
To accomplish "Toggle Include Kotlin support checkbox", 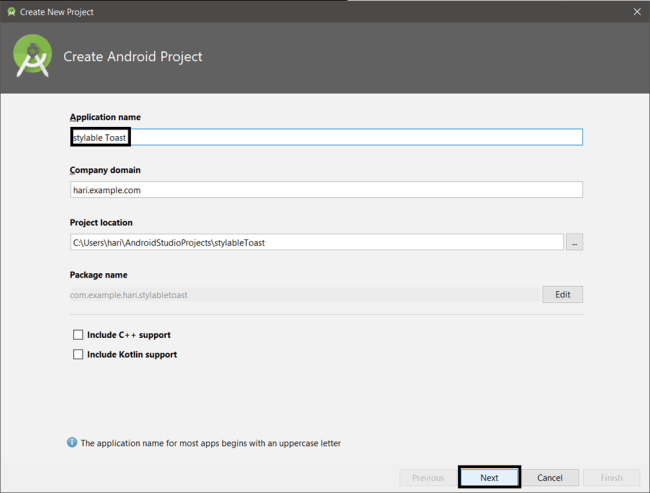I will pyautogui.click(x=78, y=354).
